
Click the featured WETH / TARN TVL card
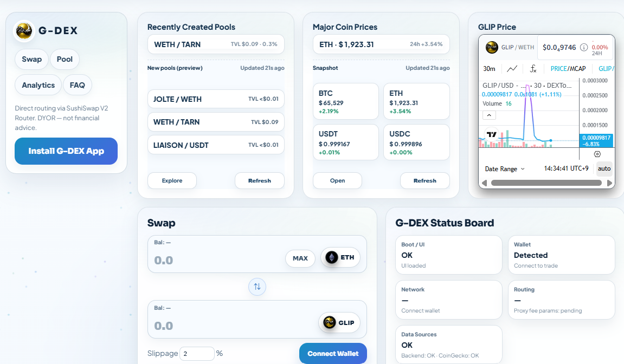216,44
